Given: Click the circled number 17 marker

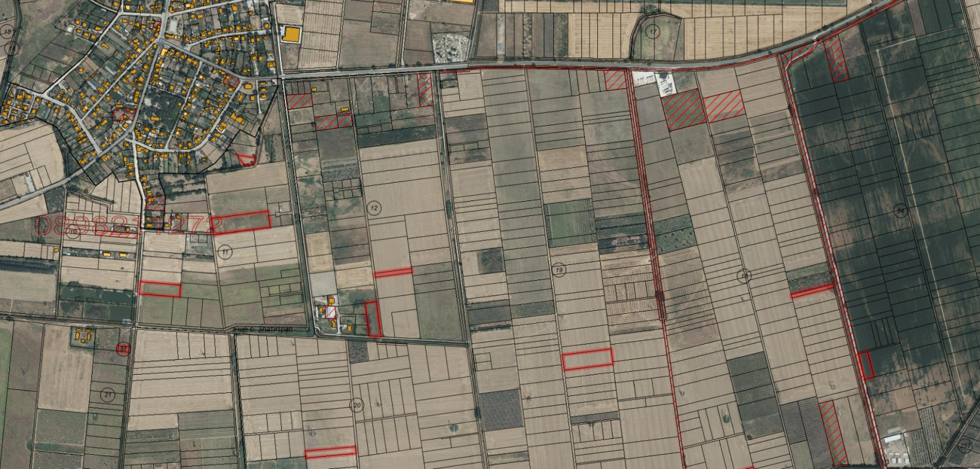Looking at the screenshot, I should [653, 31].
